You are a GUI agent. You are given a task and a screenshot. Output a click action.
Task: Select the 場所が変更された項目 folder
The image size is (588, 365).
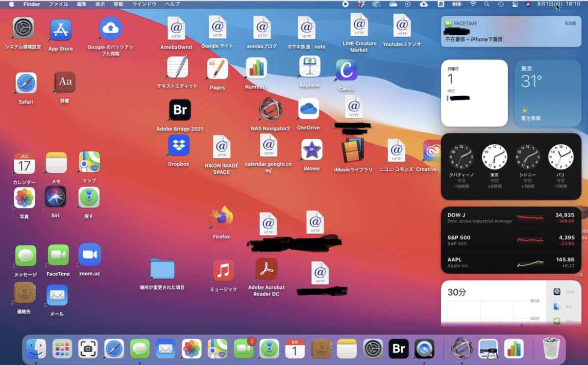[162, 269]
